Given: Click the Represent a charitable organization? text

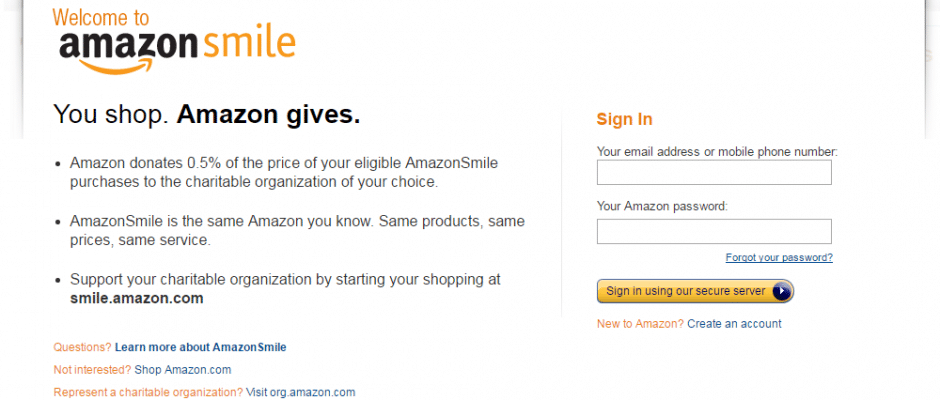Looking at the screenshot, I should pos(148,393).
